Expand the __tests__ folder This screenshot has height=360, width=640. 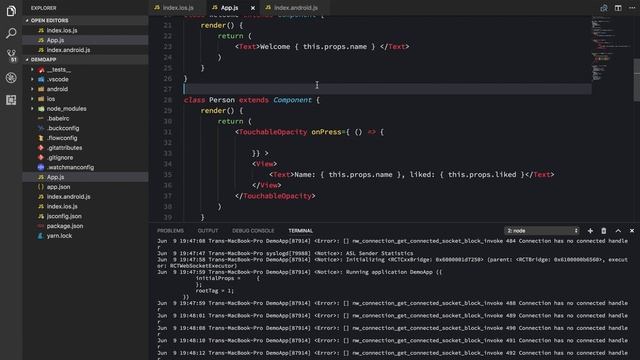[86, 69]
